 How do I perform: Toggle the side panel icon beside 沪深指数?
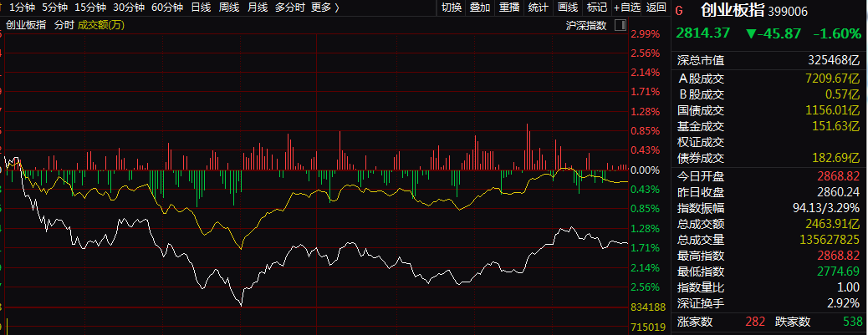[x=620, y=25]
